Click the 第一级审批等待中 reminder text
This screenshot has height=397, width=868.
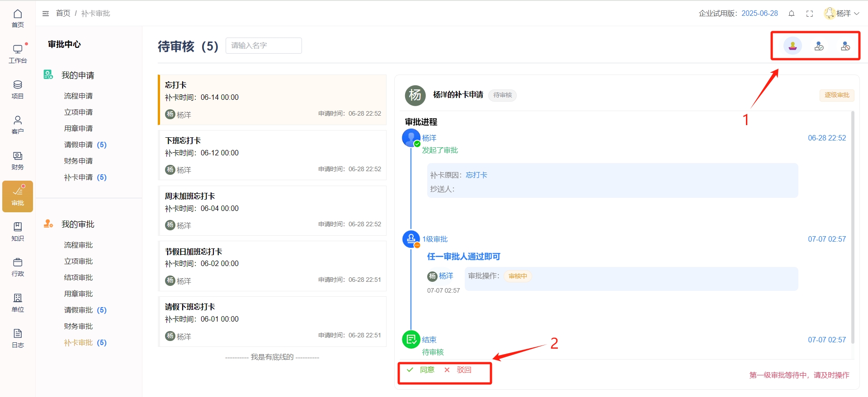(799, 375)
